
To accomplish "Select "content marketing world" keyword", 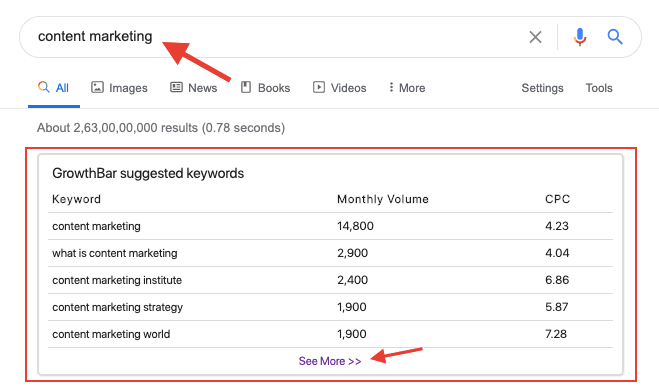I will [111, 334].
